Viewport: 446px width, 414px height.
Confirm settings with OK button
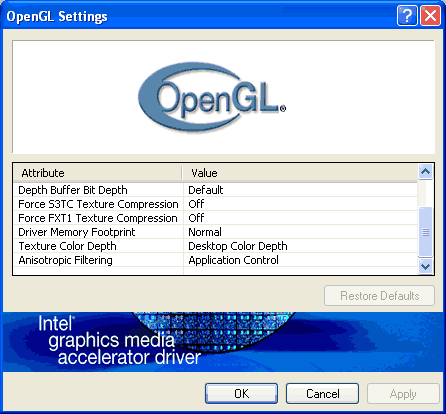pos(241,394)
